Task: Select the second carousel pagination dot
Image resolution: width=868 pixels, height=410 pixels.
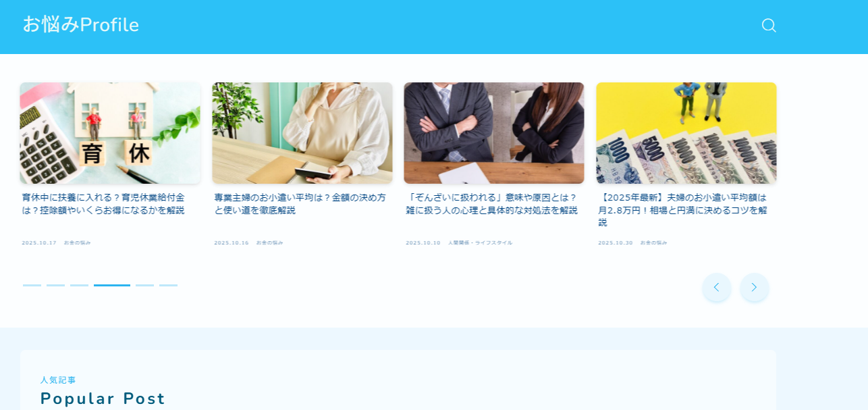Action: 55,284
